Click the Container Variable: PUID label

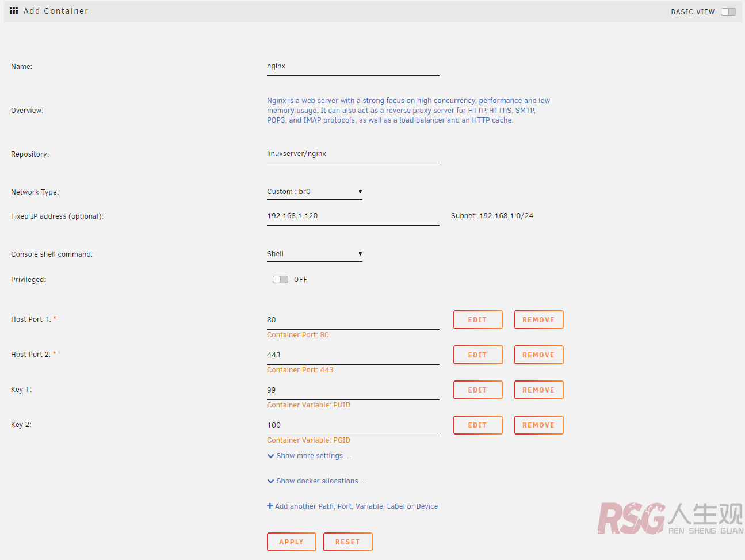(308, 405)
